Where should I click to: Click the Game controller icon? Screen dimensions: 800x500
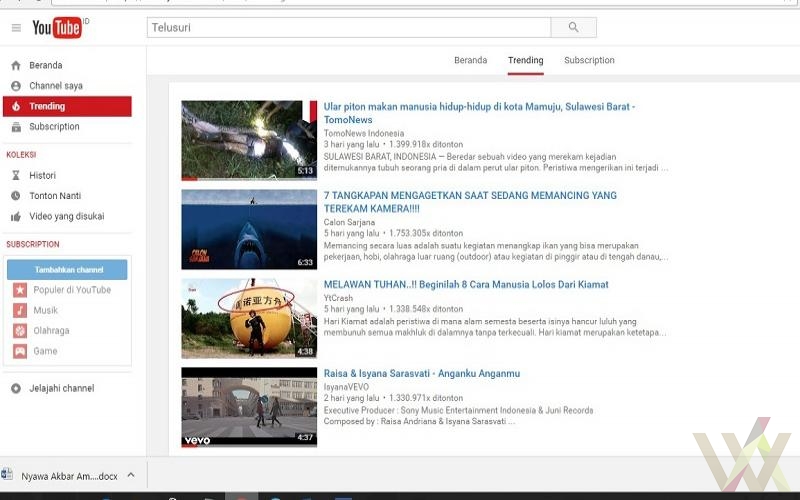(20, 351)
